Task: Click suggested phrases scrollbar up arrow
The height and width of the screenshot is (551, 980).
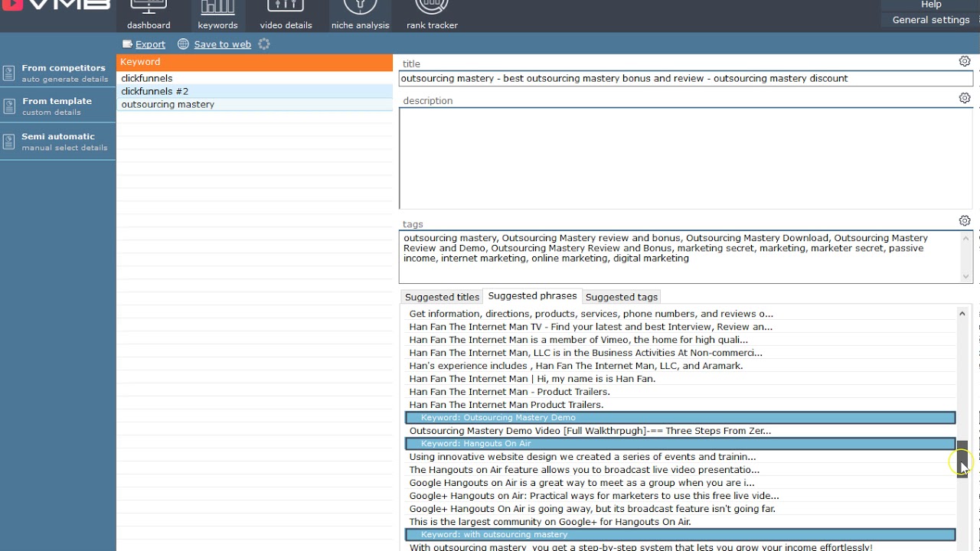Action: [962, 313]
